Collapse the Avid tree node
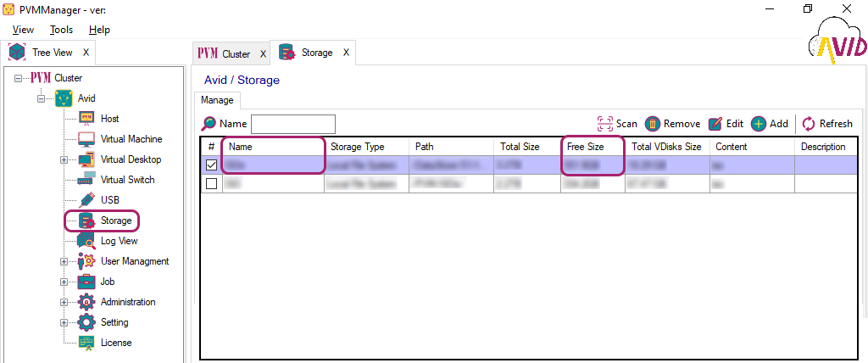 pyautogui.click(x=41, y=98)
